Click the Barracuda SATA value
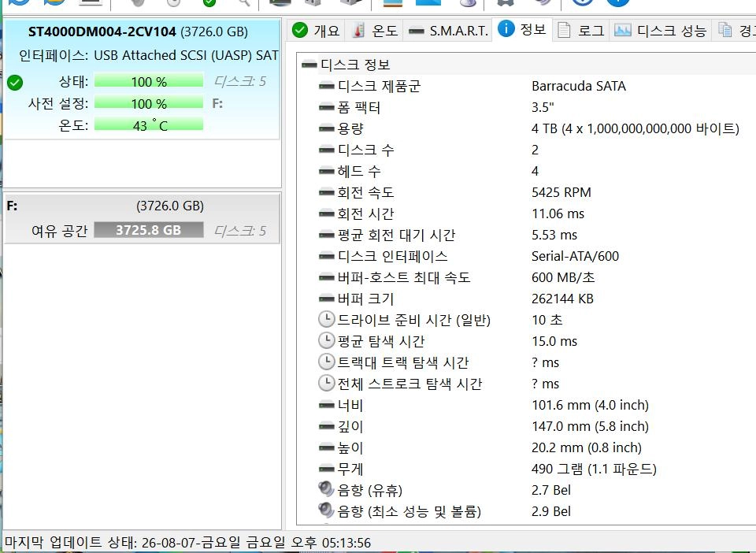The width and height of the screenshot is (756, 553). click(x=579, y=86)
